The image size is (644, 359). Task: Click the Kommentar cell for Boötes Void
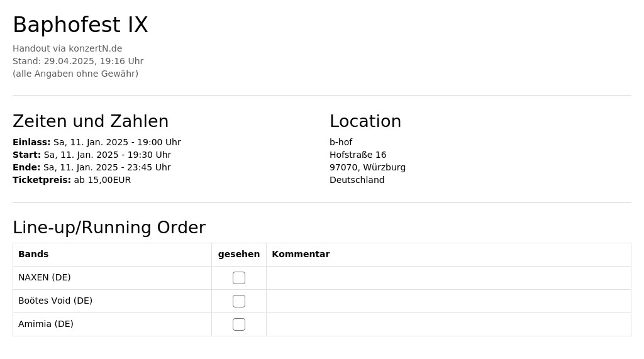[448, 301]
